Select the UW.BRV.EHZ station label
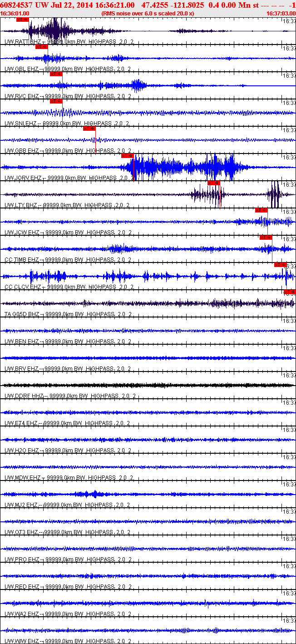Screen dimensions: 296x644 pyautogui.click(x=68, y=369)
